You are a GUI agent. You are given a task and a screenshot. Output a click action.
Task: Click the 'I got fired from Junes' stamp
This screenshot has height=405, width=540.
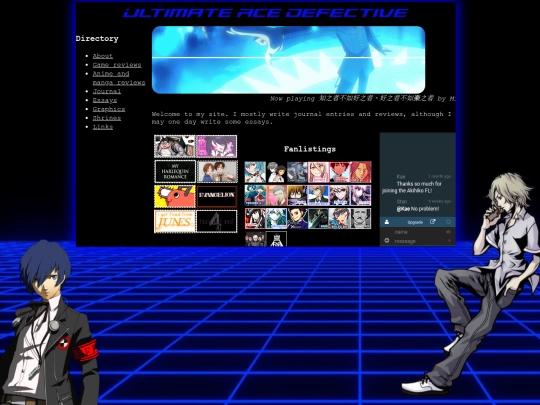coord(175,222)
